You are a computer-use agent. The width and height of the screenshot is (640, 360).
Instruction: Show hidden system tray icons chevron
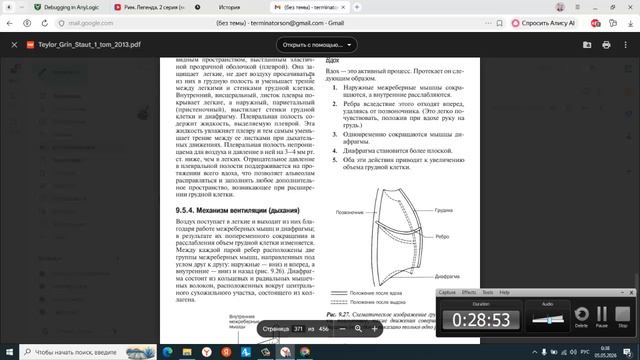coord(534,352)
